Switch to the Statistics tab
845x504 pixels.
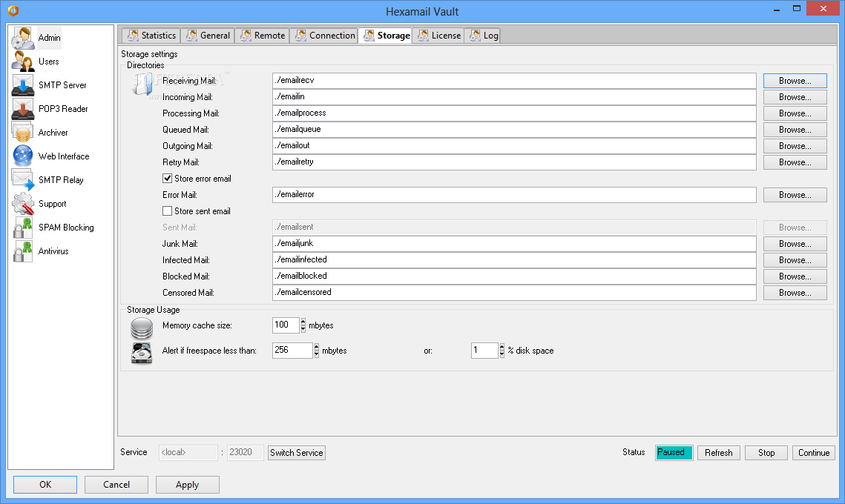pyautogui.click(x=151, y=36)
